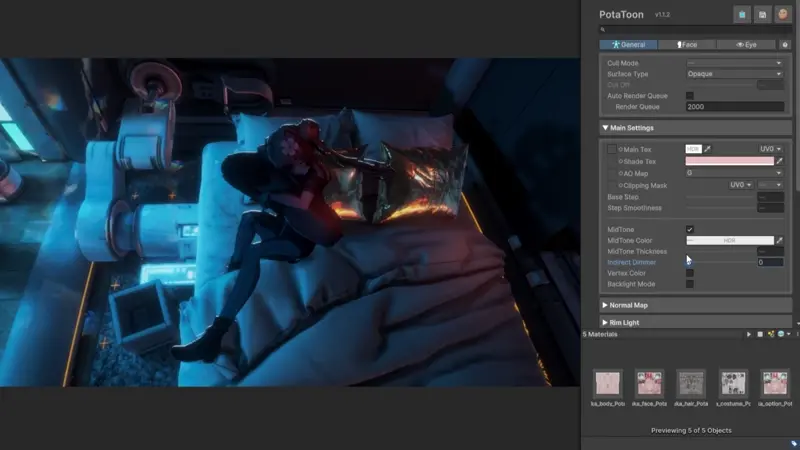Click the Shade Tex pink color swatch
The image size is (800, 450).
tap(730, 161)
